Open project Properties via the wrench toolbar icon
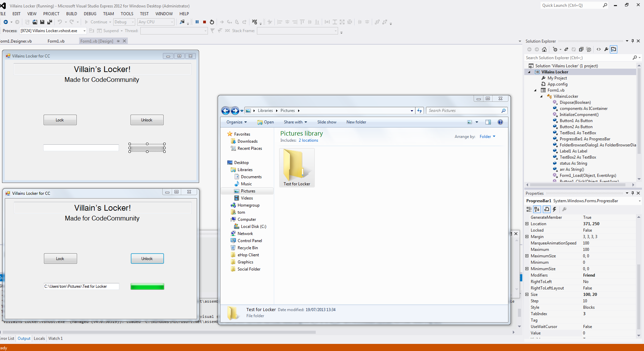Viewport: 644px width, 351px height. click(606, 49)
